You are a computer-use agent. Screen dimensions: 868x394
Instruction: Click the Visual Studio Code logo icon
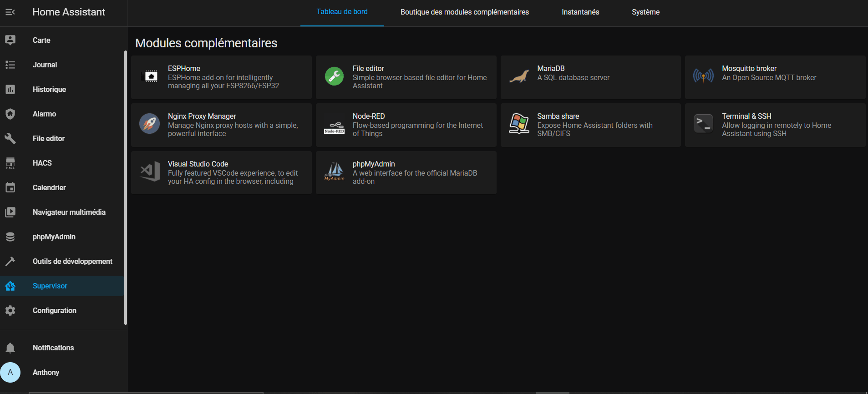coord(150,172)
